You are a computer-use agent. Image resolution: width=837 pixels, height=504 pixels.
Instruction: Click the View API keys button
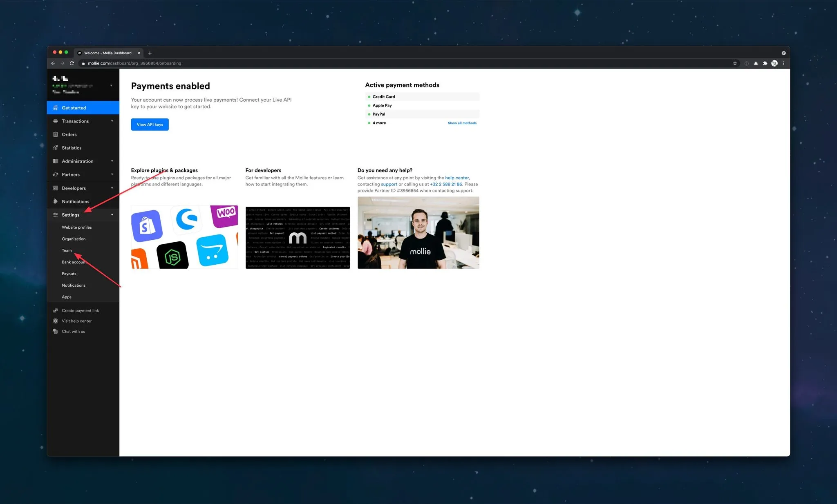point(150,125)
